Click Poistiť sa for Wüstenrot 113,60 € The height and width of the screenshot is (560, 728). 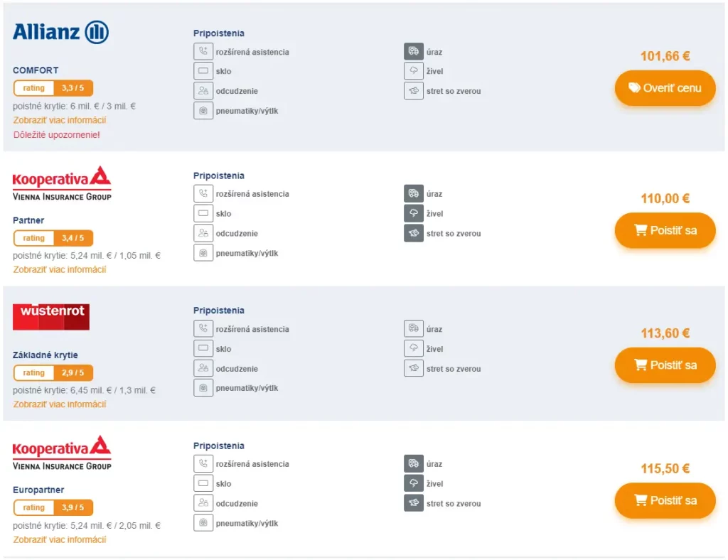tap(665, 365)
